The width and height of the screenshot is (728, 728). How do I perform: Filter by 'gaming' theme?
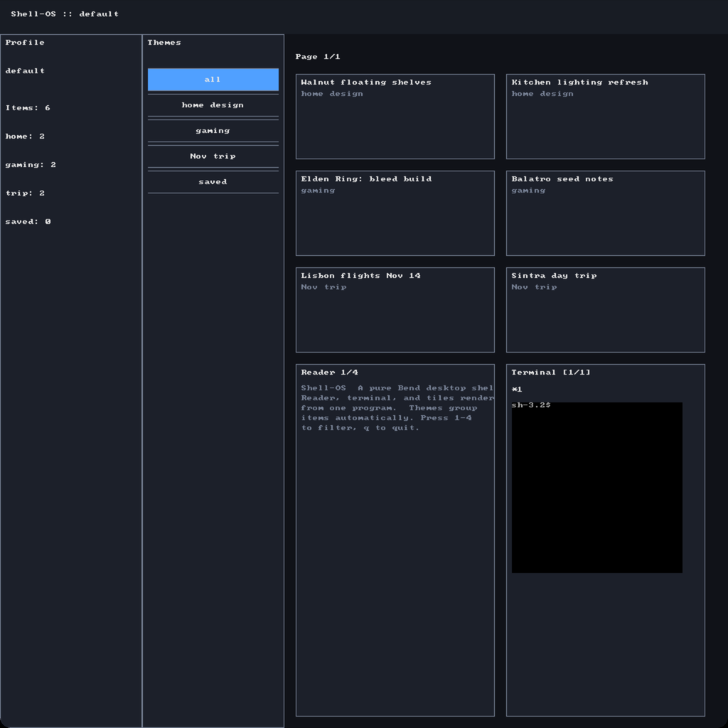pos(213,131)
